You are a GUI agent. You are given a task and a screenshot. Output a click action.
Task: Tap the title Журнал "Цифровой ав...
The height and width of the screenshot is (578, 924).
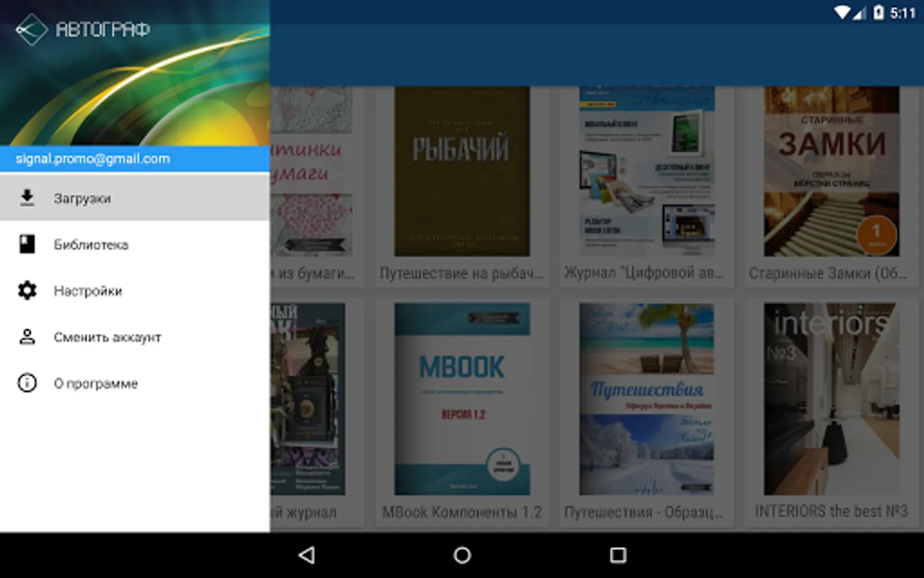[644, 273]
